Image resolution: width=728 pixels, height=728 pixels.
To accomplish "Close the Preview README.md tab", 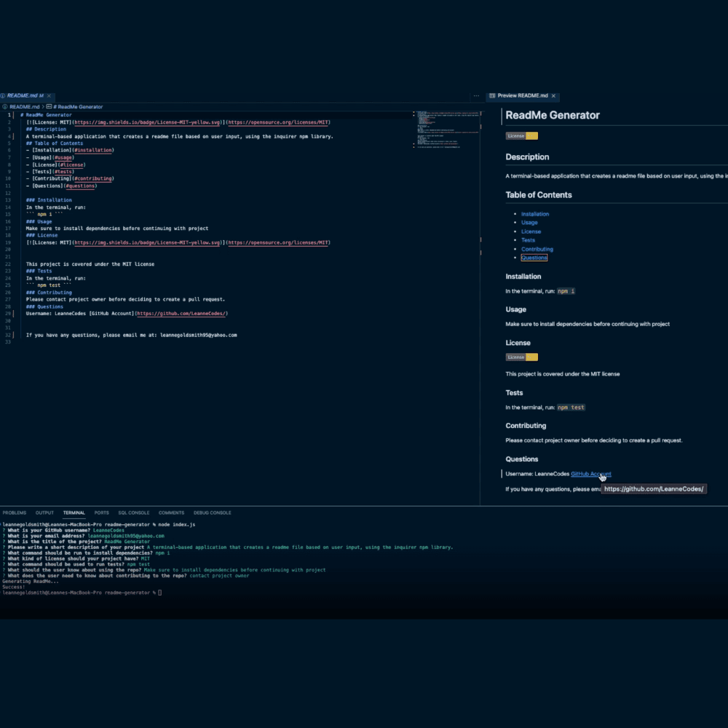I will click(x=553, y=95).
